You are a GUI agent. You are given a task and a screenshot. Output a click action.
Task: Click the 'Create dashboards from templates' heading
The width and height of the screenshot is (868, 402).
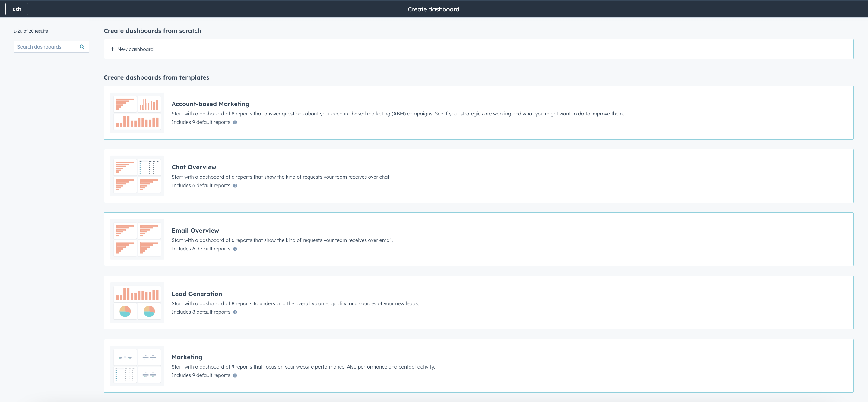[x=156, y=77]
